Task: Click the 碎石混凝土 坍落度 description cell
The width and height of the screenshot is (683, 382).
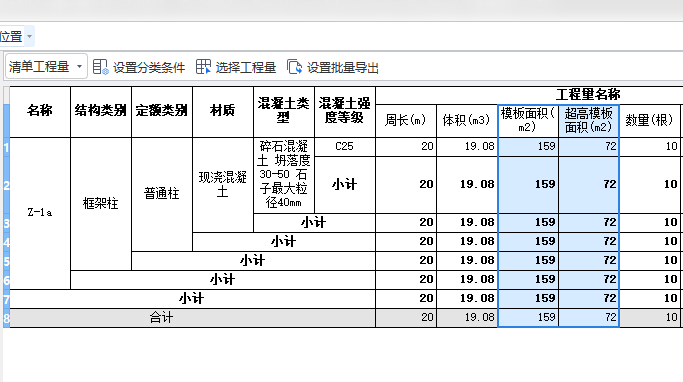Action: click(284, 175)
